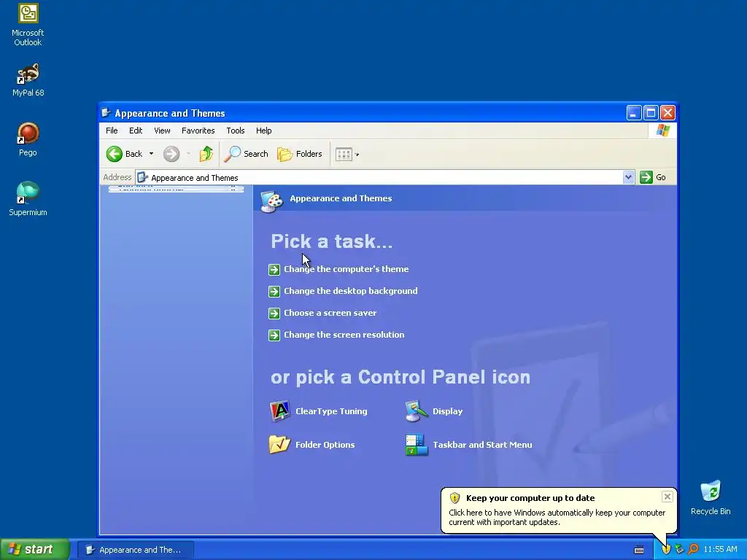Open the Favorites menu
The width and height of the screenshot is (747, 560).
198,131
